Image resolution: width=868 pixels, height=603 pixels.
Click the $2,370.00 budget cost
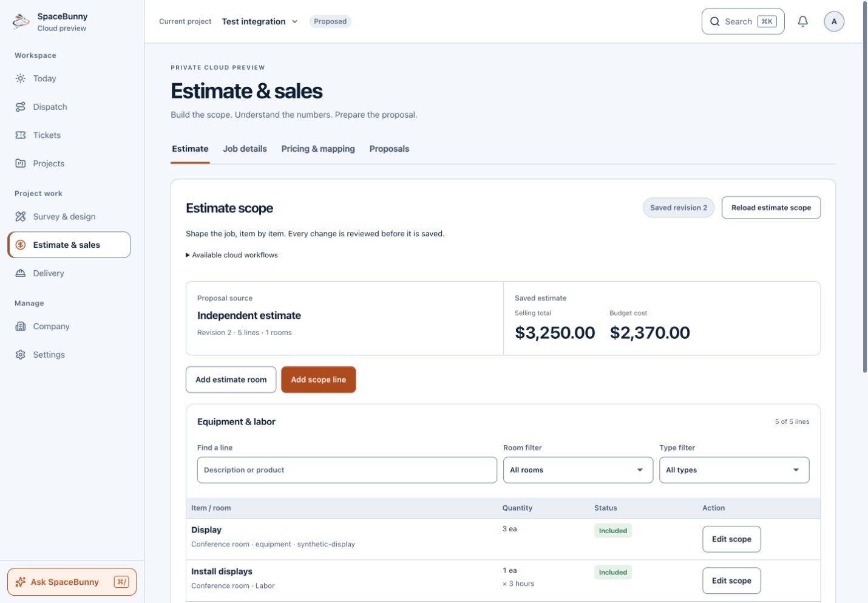649,333
